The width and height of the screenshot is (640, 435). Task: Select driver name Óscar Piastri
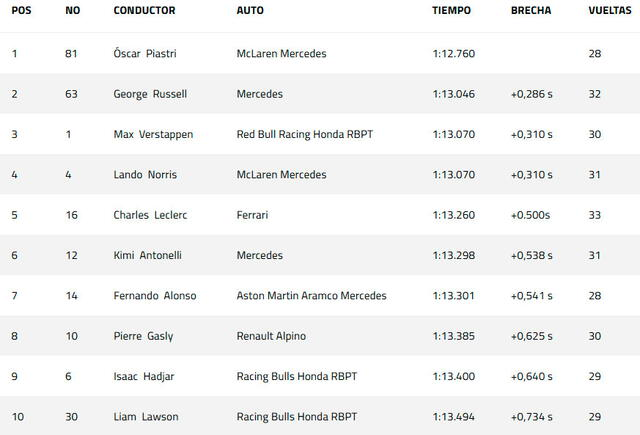click(x=145, y=53)
